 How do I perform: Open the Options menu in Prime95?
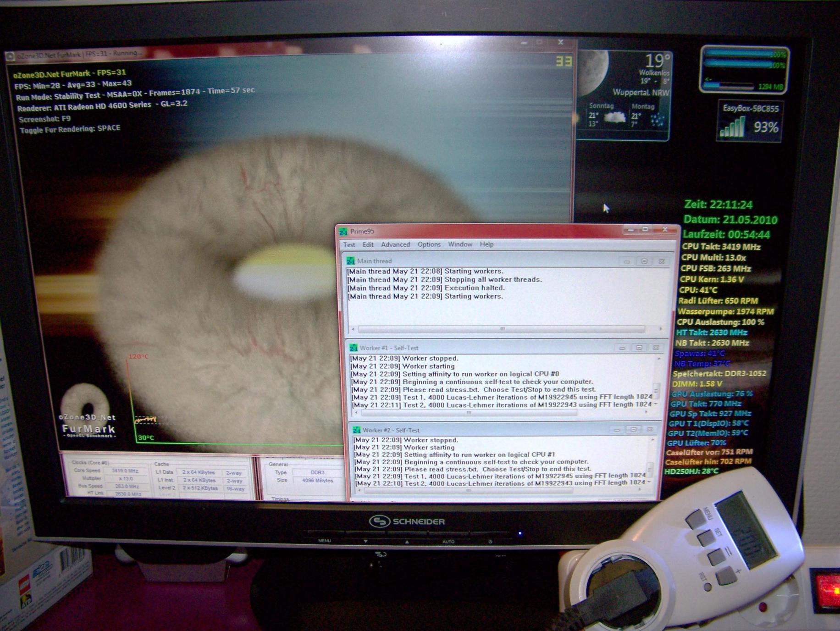(429, 244)
